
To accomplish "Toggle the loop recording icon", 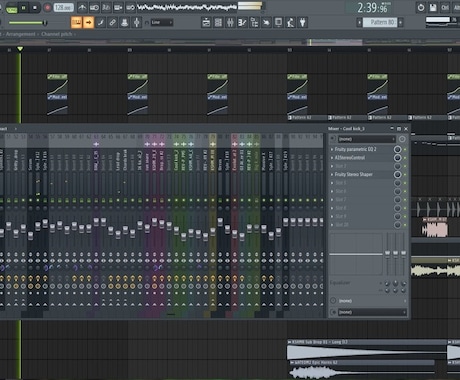I will click(x=130, y=7).
